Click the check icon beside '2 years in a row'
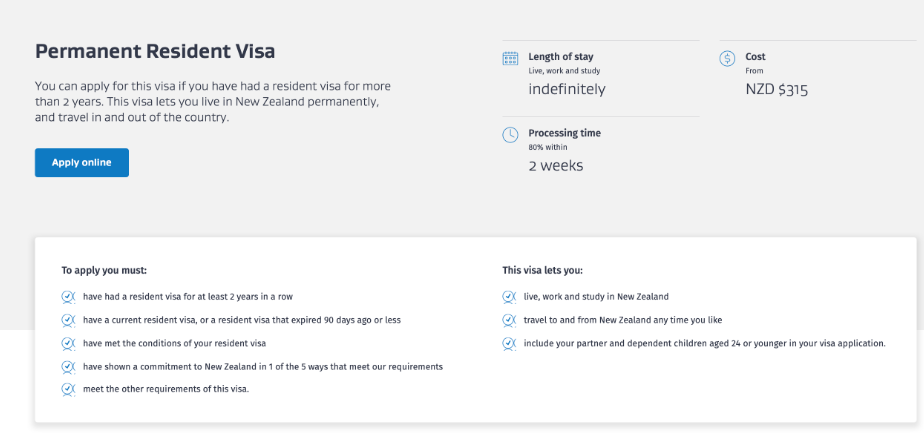 [68, 297]
